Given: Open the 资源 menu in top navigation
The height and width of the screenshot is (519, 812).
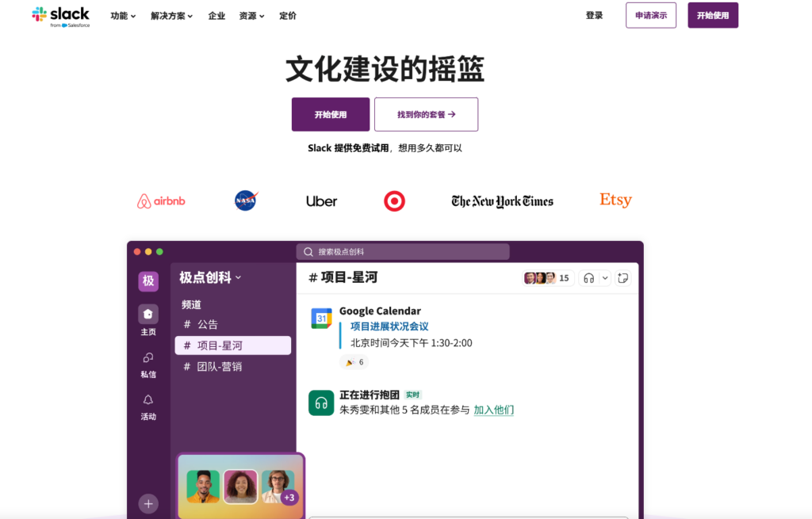Looking at the screenshot, I should (251, 15).
